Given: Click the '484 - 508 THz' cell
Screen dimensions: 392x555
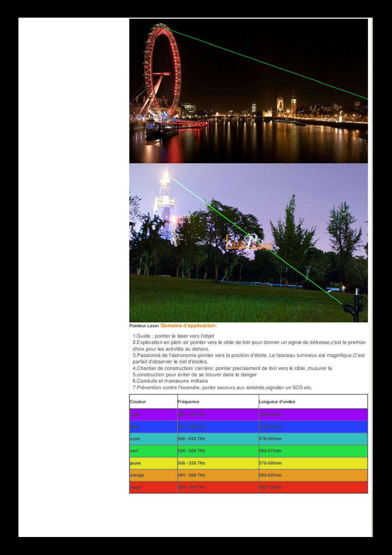Looking at the screenshot, I should point(218,475).
